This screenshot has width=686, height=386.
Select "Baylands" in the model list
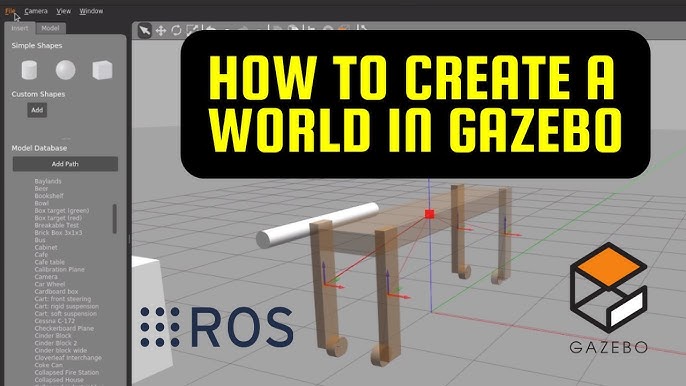48,181
